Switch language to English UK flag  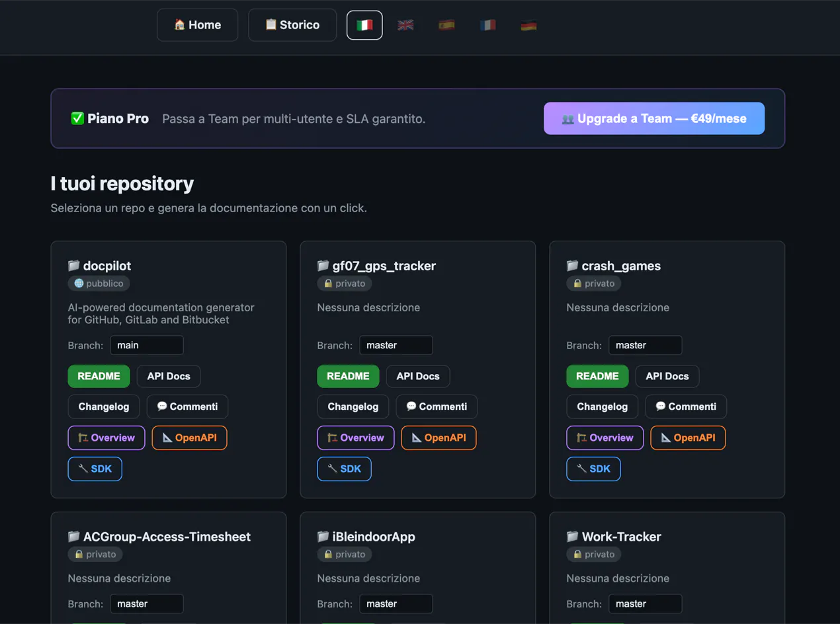pyautogui.click(x=405, y=25)
